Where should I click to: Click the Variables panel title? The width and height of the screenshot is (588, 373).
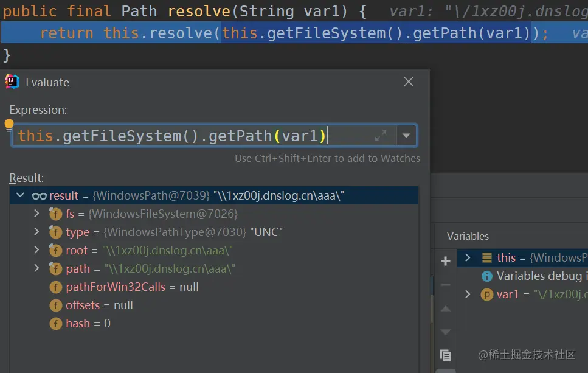pyautogui.click(x=468, y=236)
